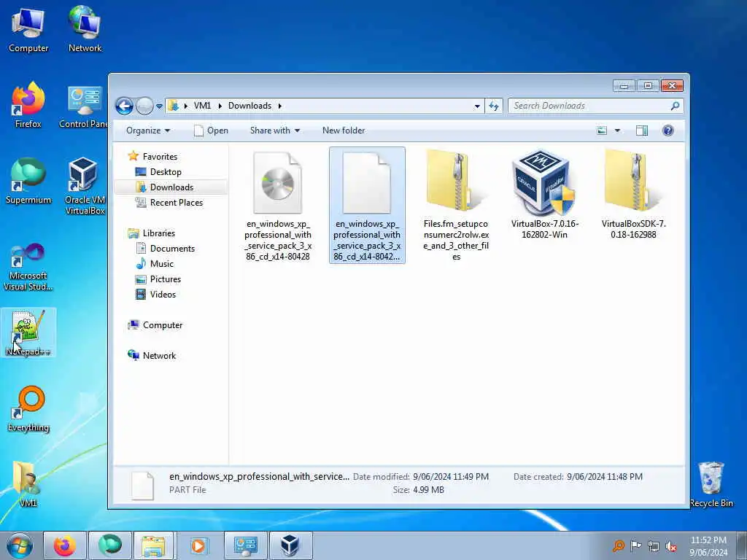
Task: Open Windows Media Player from taskbar
Action: click(198, 545)
